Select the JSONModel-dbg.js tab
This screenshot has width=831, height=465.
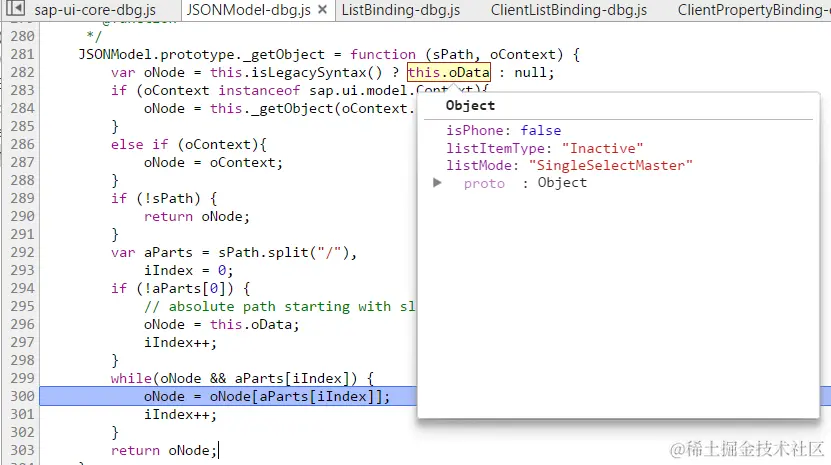249,10
